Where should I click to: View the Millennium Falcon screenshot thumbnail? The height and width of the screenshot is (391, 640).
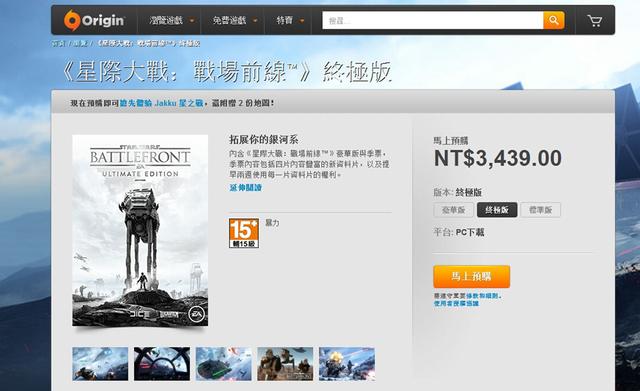(223, 364)
